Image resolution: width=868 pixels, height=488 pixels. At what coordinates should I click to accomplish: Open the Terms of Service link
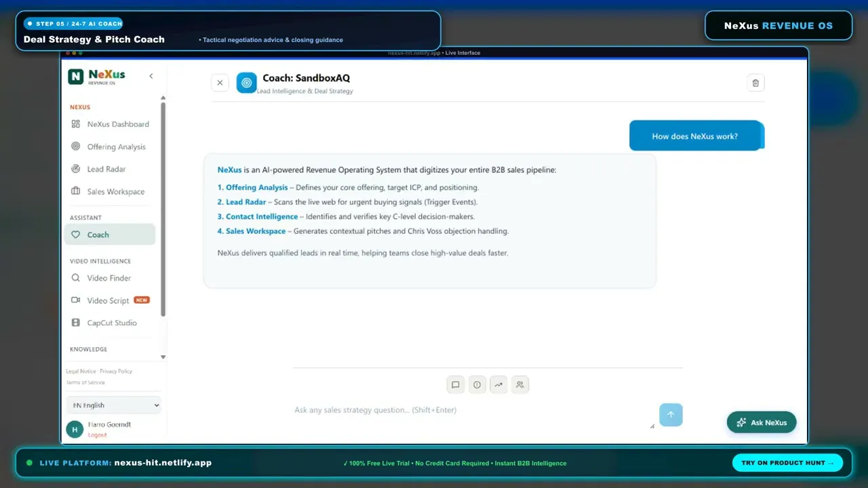click(x=85, y=382)
